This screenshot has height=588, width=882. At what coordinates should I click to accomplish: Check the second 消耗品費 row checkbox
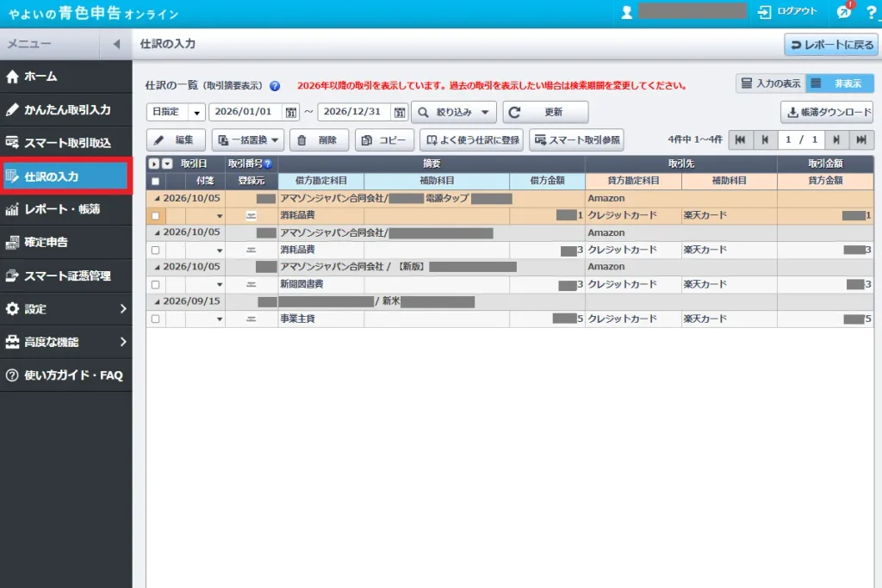click(x=155, y=251)
